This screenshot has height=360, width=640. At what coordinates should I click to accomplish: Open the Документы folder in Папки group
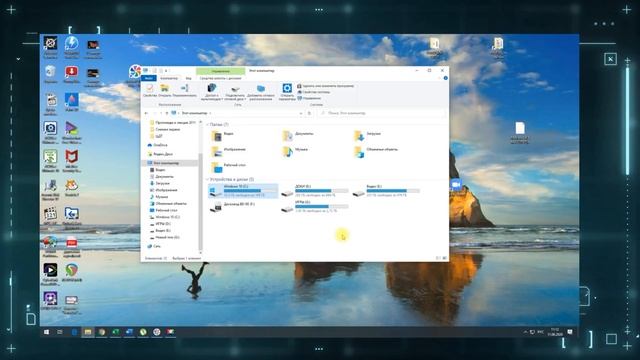299,135
